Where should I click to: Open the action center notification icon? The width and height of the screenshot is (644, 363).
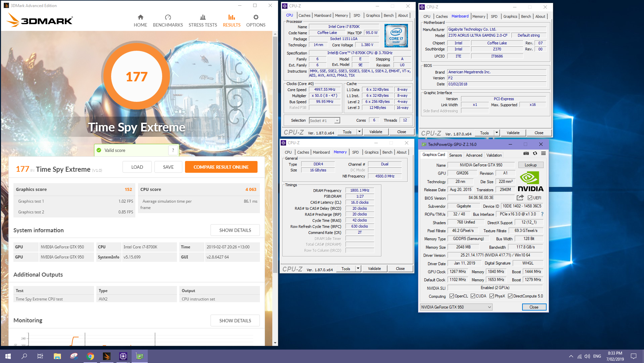[634, 356]
